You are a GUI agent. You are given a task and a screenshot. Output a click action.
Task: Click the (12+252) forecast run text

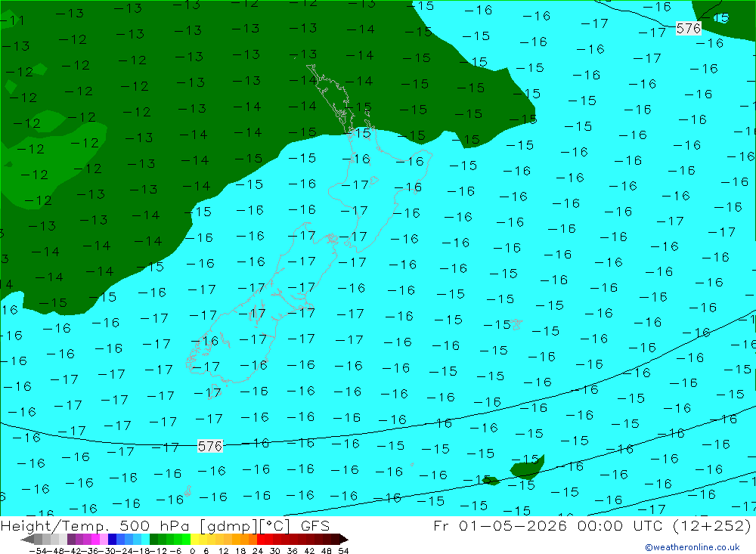pyautogui.click(x=711, y=525)
